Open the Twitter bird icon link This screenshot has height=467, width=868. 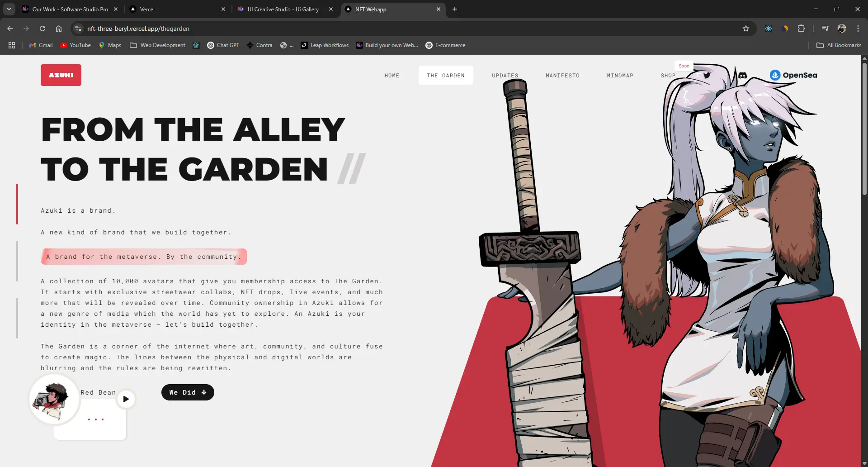[707, 76]
